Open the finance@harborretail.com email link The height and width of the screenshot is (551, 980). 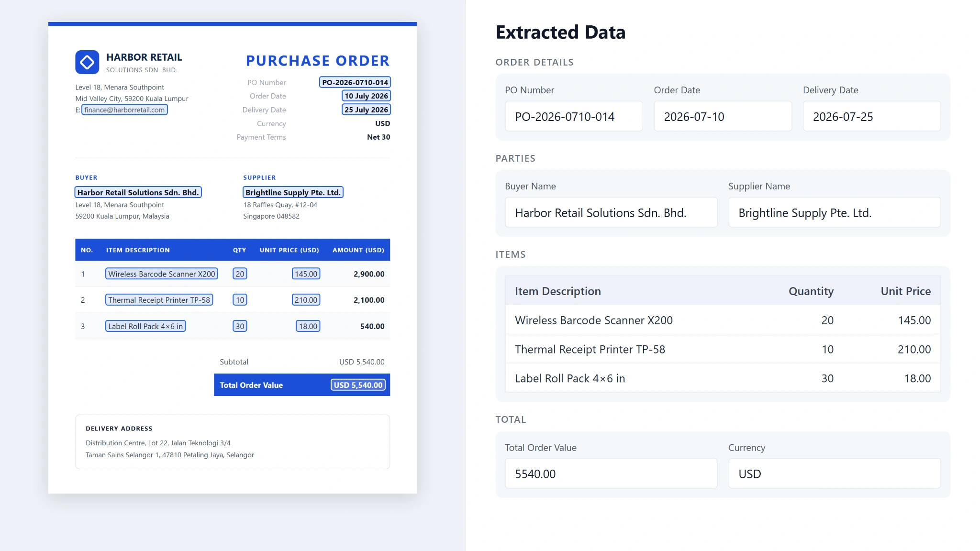click(x=124, y=110)
